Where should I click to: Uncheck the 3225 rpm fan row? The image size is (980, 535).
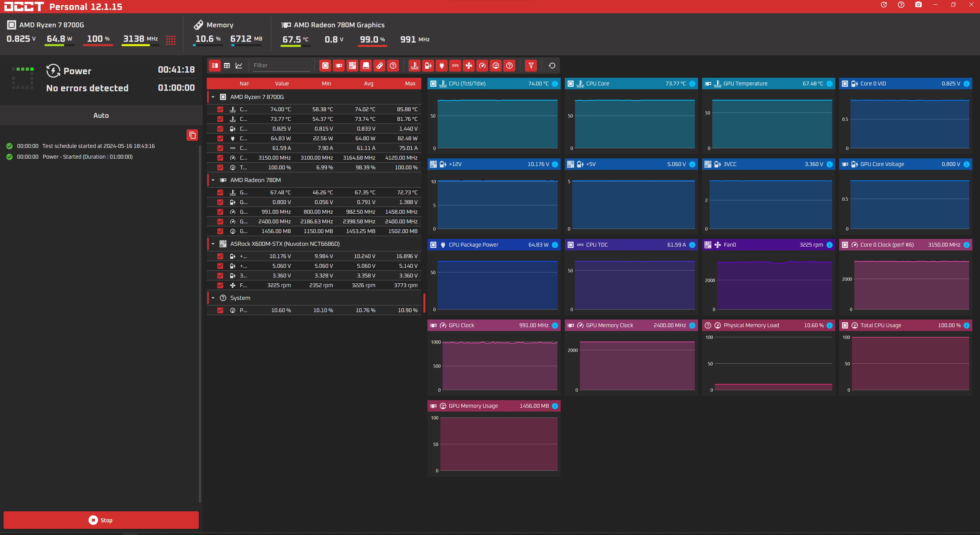pyautogui.click(x=220, y=285)
